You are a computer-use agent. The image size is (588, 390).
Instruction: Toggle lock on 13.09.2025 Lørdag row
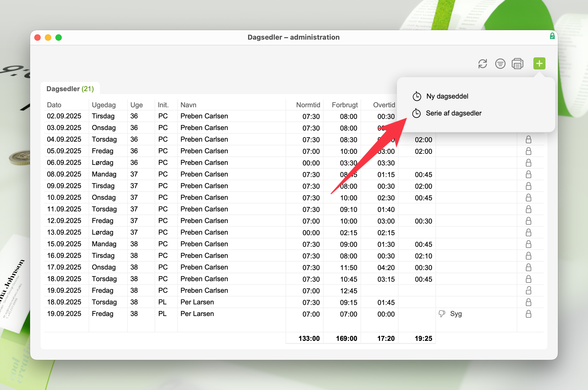pos(528,233)
